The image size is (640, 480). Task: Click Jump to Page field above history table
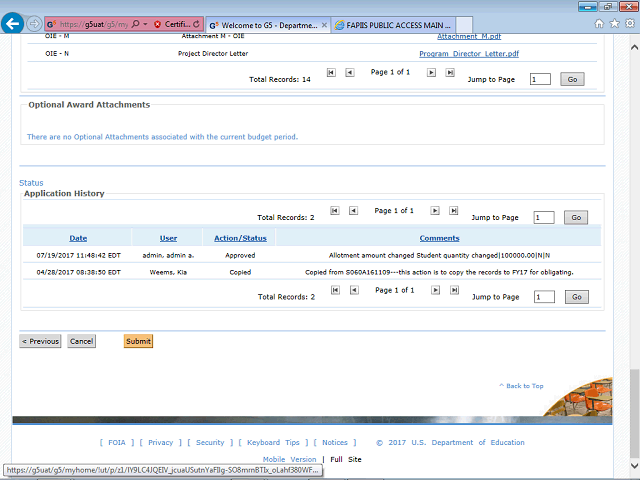(543, 217)
